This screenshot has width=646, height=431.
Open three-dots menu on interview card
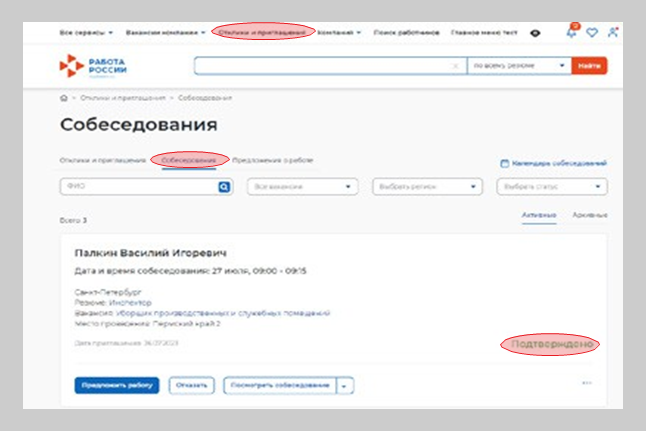(587, 383)
